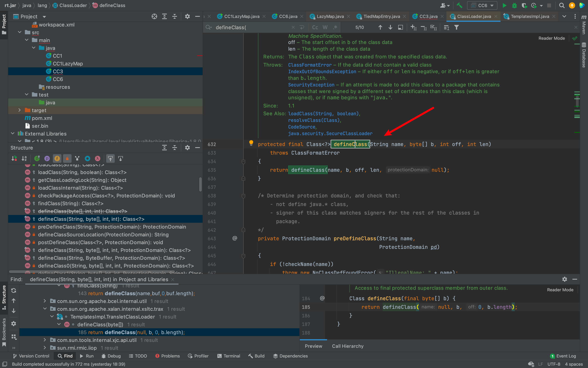Click Structure tree vertical scrollbar
Image resolution: width=588 pixels, height=368 pixels.
click(x=200, y=184)
